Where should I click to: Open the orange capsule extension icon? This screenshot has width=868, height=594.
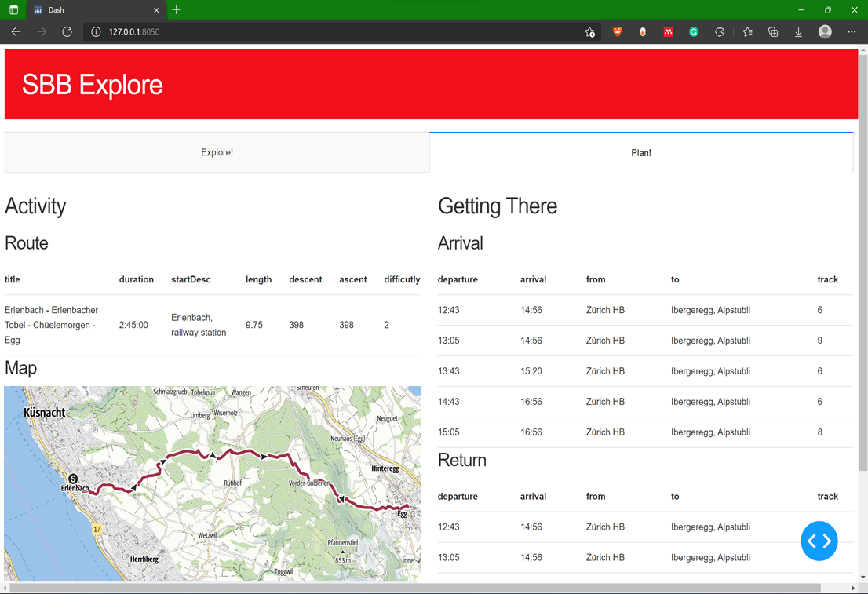tap(643, 31)
